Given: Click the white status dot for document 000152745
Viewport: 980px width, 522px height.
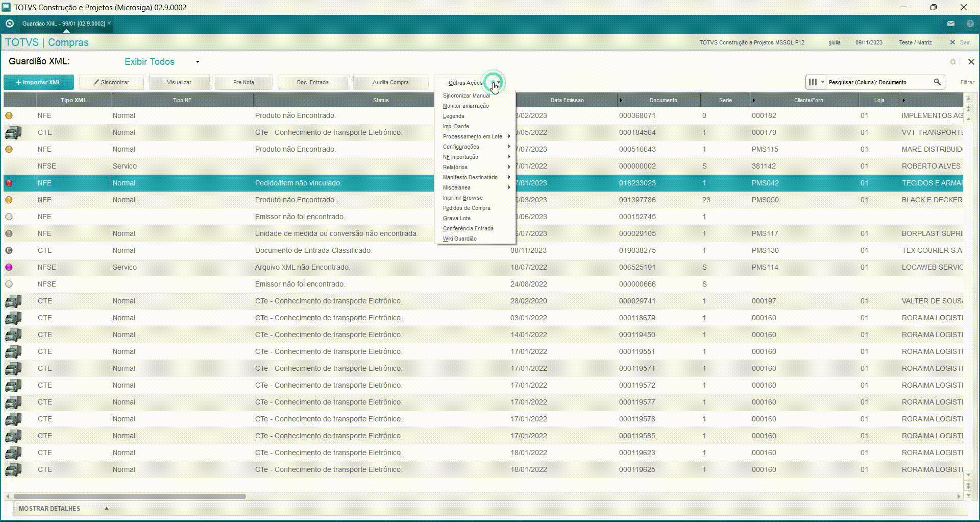Looking at the screenshot, I should (x=9, y=217).
